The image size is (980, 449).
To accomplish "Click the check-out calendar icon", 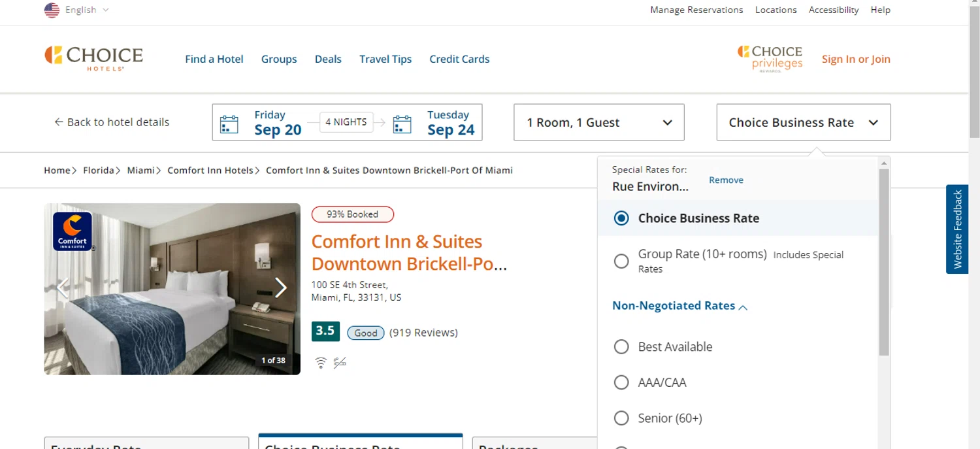I will coord(402,124).
